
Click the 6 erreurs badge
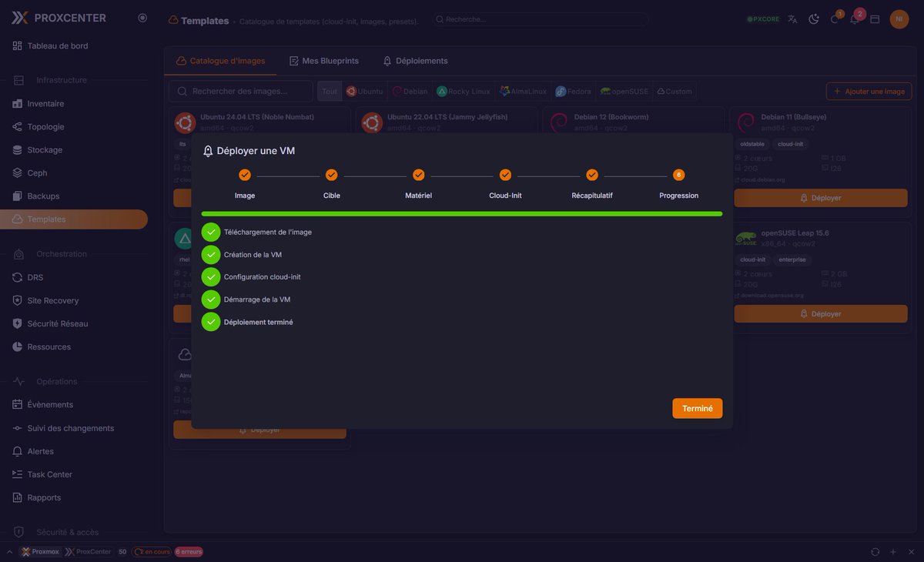click(189, 552)
